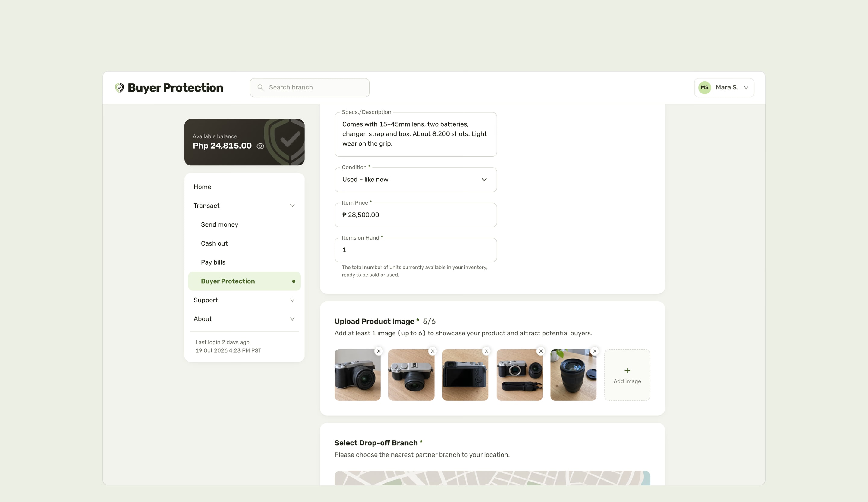868x502 pixels.
Task: Open the Mara S. account dropdown chevron
Action: [x=746, y=87]
